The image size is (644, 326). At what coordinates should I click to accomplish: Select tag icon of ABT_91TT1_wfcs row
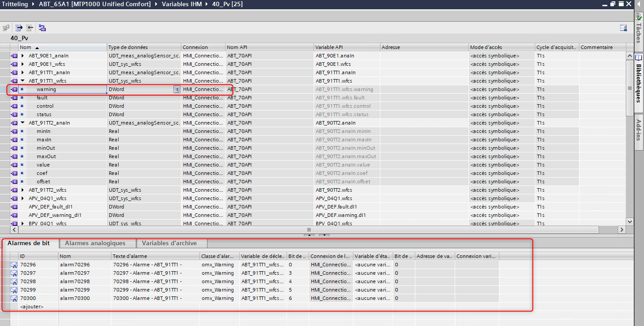pyautogui.click(x=14, y=81)
